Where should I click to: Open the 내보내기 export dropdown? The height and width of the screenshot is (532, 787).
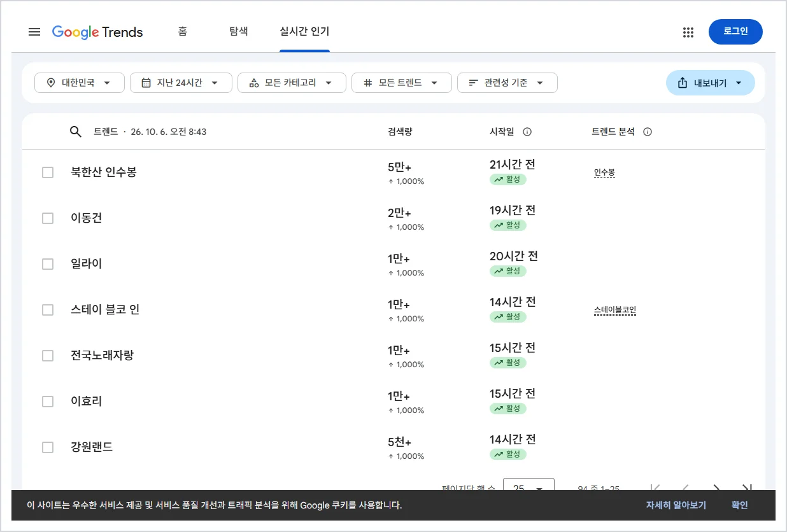point(711,83)
